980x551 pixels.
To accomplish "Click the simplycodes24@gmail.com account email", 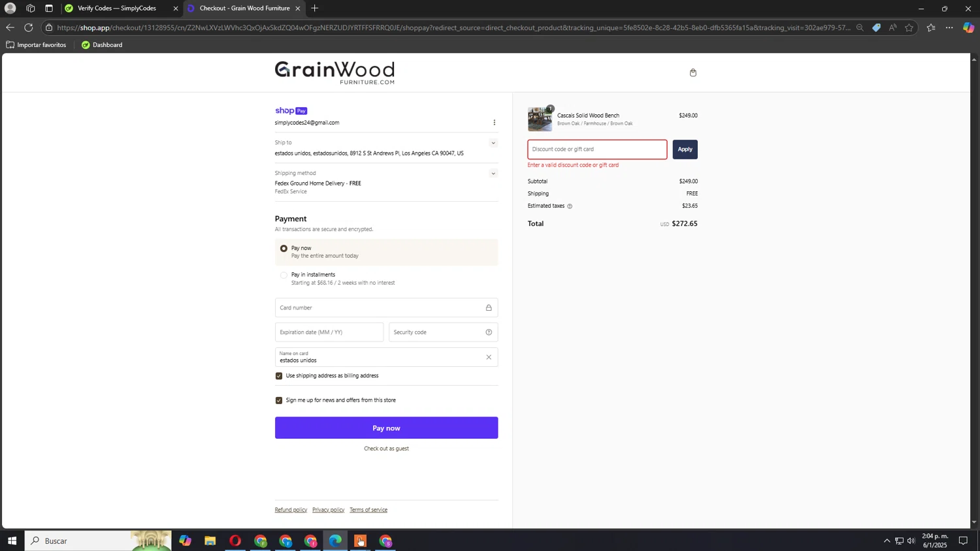I will click(307, 123).
